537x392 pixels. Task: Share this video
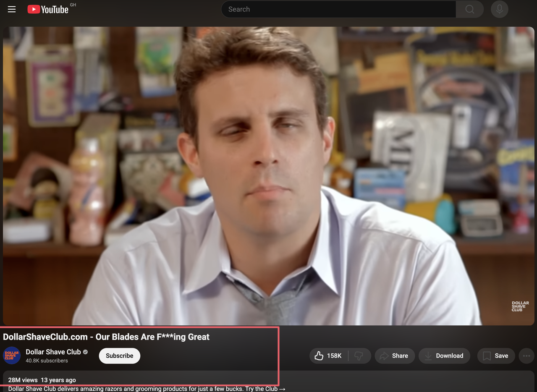(x=394, y=355)
